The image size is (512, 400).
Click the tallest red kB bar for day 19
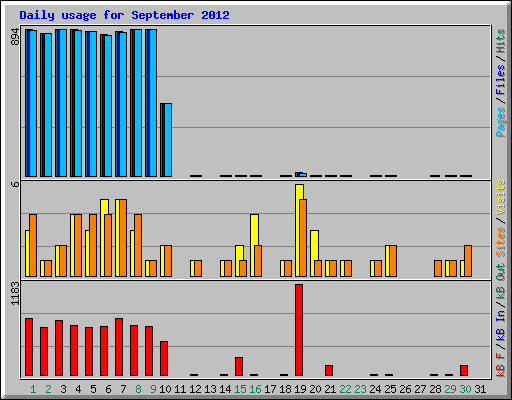tap(299, 330)
